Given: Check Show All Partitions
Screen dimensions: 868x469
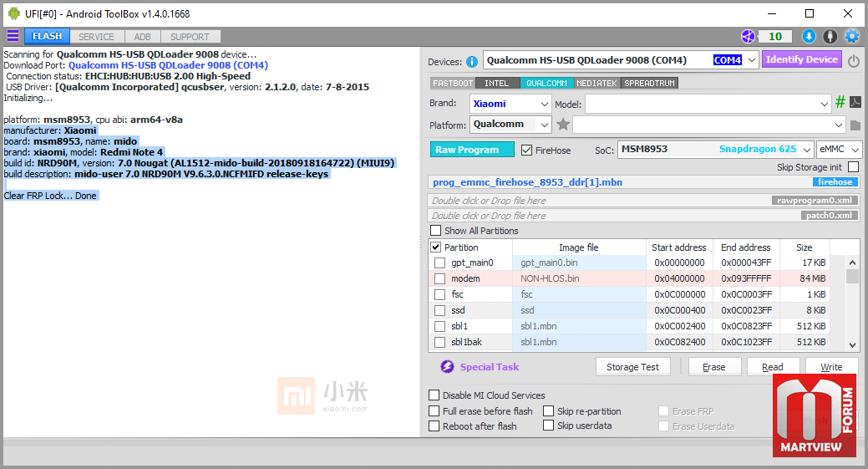Looking at the screenshot, I should point(436,231).
